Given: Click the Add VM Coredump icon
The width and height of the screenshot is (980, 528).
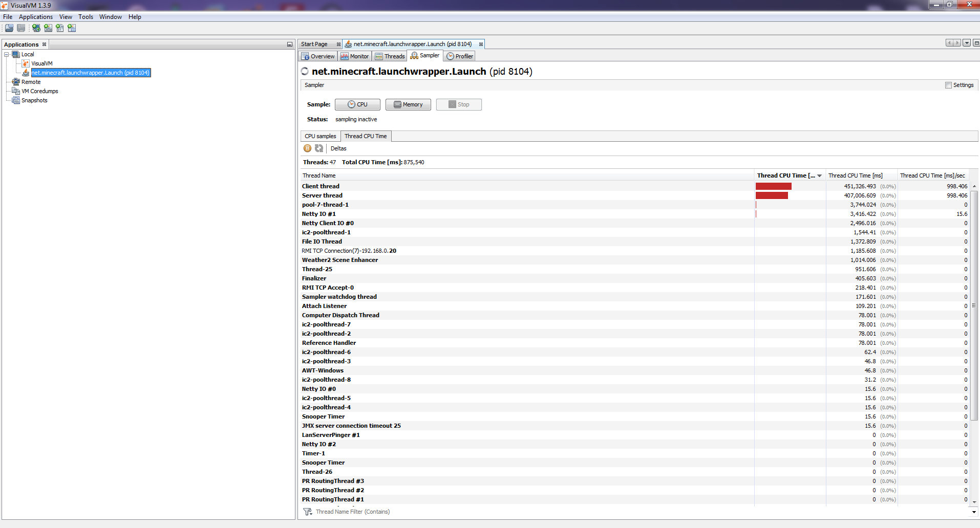Looking at the screenshot, I should click(60, 28).
